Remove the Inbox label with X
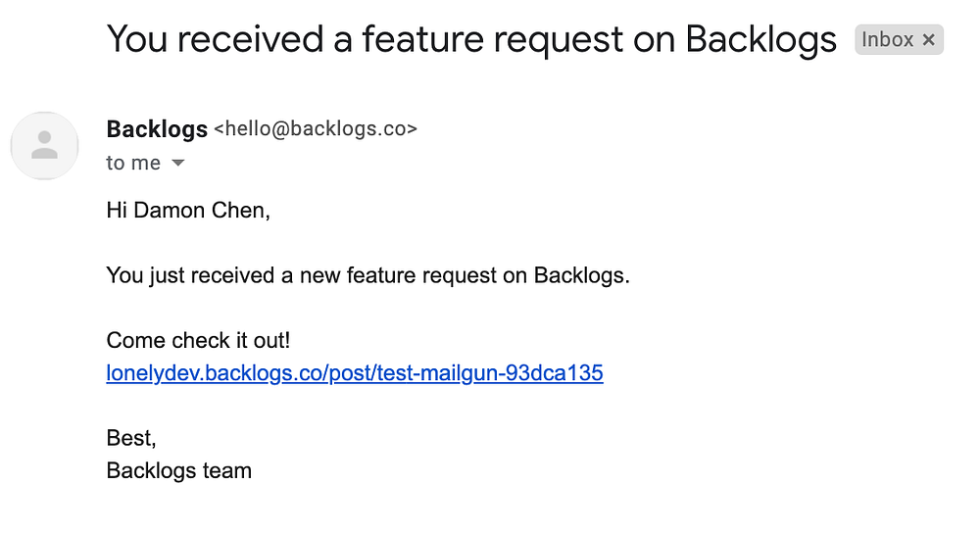The height and width of the screenshot is (533, 980). (x=929, y=40)
